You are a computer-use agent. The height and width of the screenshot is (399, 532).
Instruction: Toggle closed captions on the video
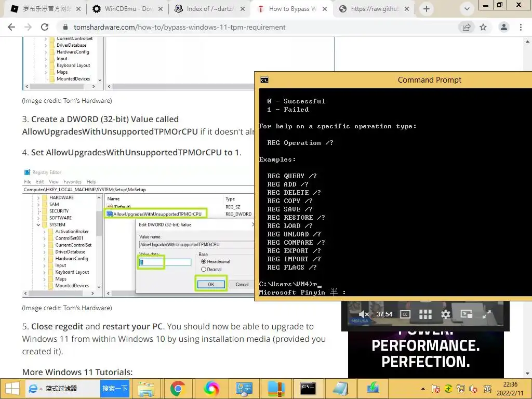click(x=405, y=314)
